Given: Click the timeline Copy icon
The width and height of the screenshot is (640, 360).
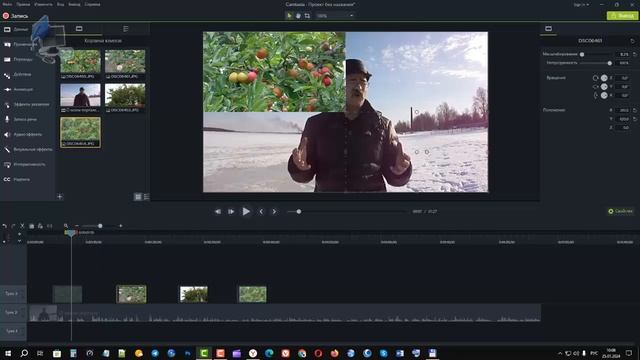Looking at the screenshot, I should click(31, 226).
